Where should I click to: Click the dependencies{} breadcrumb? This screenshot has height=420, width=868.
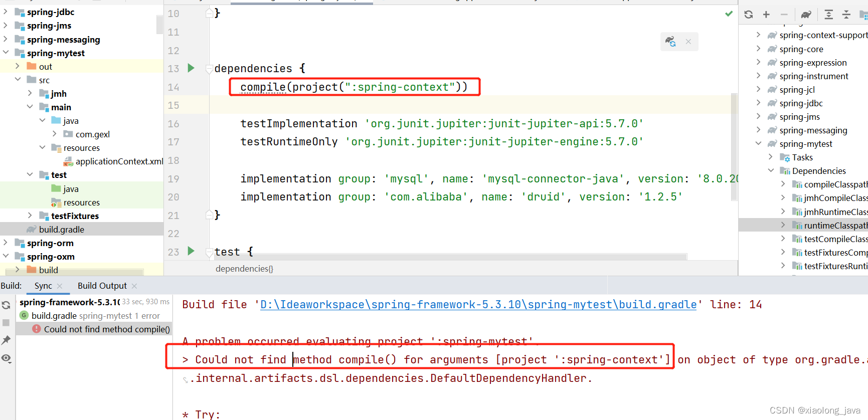pos(244,269)
